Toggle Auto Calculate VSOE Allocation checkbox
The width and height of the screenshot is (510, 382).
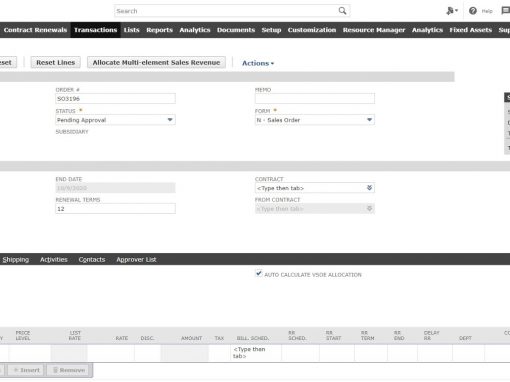point(259,273)
